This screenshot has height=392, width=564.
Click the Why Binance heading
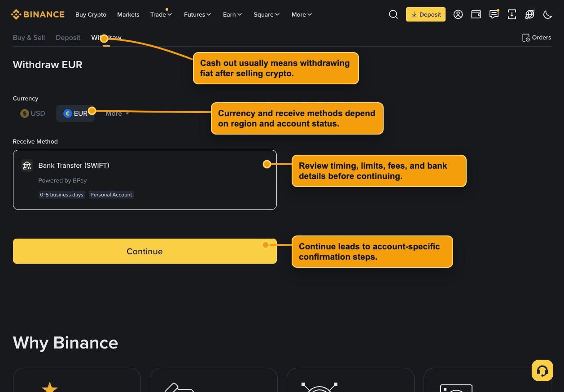pos(66,343)
